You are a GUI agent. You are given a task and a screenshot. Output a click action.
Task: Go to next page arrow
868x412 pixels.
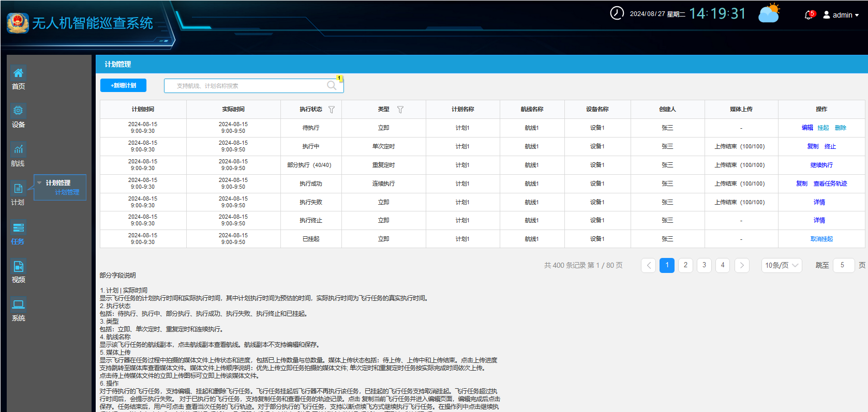742,265
